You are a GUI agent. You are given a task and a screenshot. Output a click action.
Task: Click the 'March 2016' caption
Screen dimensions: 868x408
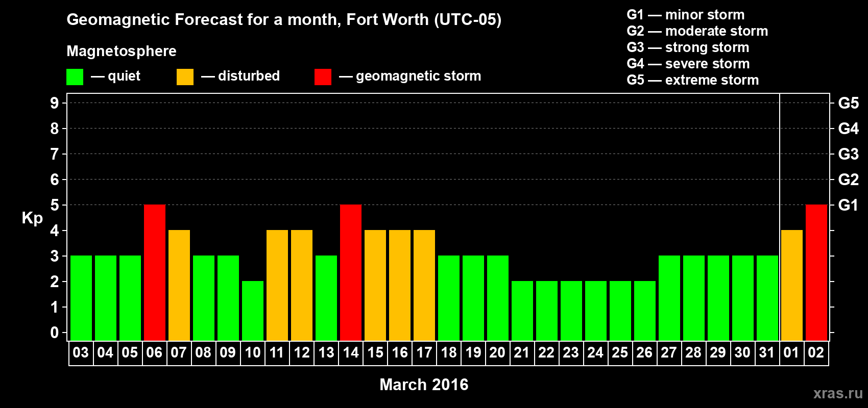point(424,385)
